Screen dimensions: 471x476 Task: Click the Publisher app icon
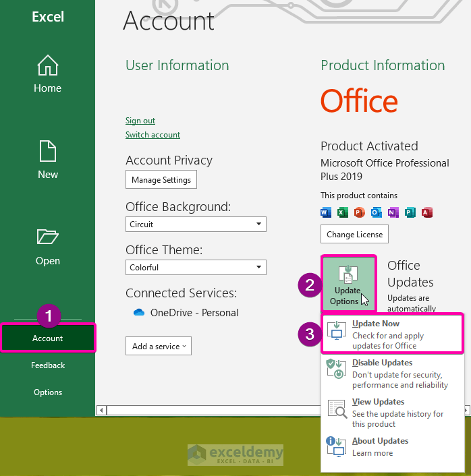(x=410, y=212)
